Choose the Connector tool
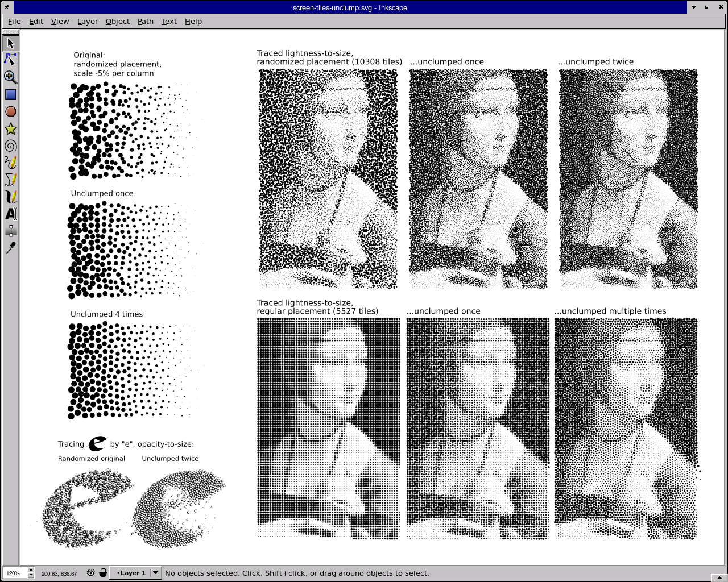 tap(10, 231)
